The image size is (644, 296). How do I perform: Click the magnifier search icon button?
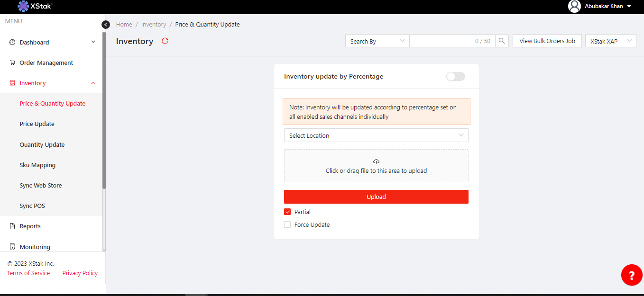[x=502, y=41]
